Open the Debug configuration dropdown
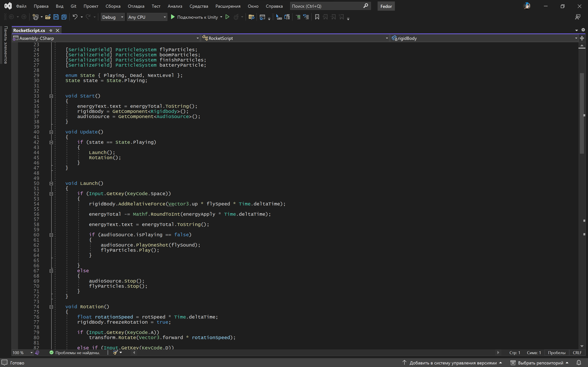 point(113,17)
